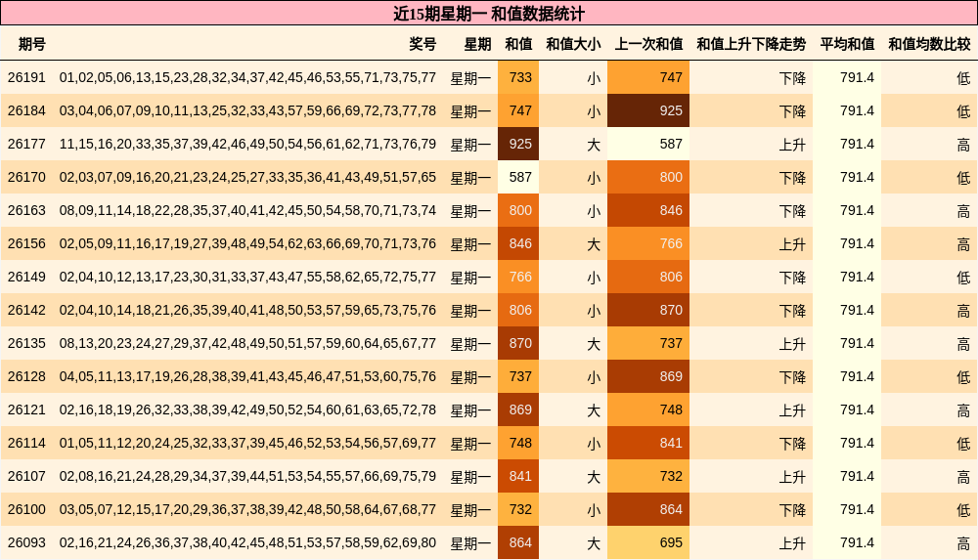978x560 pixels.
Task: Select period number 26177
Action: [26, 144]
